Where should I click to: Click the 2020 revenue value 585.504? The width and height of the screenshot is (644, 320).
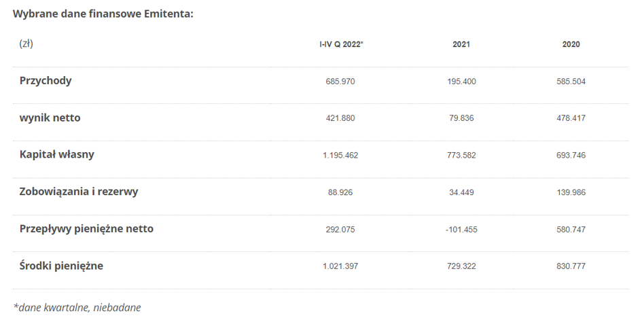[571, 82]
